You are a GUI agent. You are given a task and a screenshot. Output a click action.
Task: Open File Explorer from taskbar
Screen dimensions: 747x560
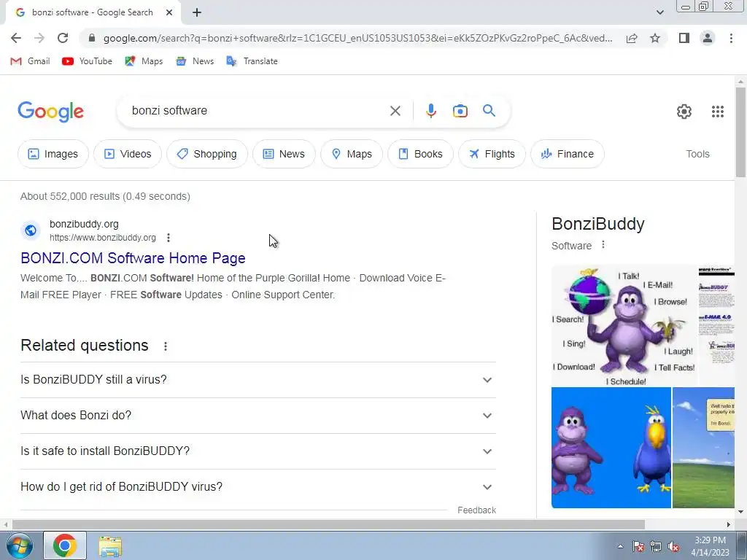[110, 545]
